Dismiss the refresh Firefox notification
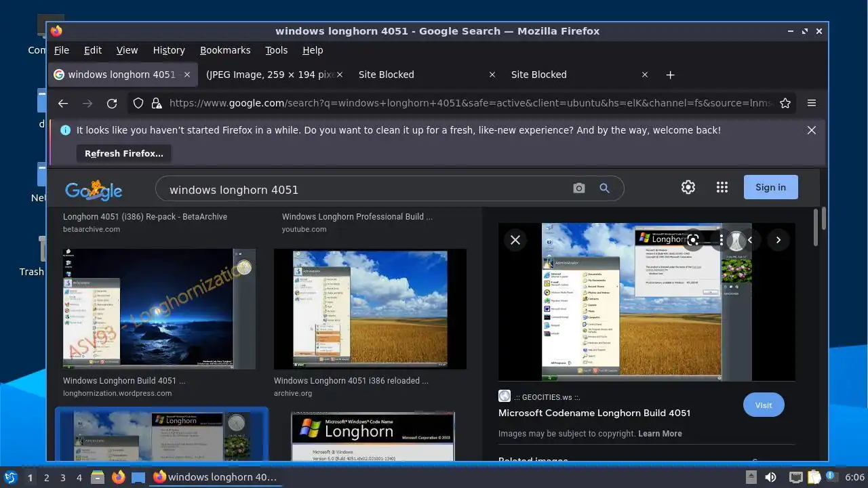 [x=811, y=130]
